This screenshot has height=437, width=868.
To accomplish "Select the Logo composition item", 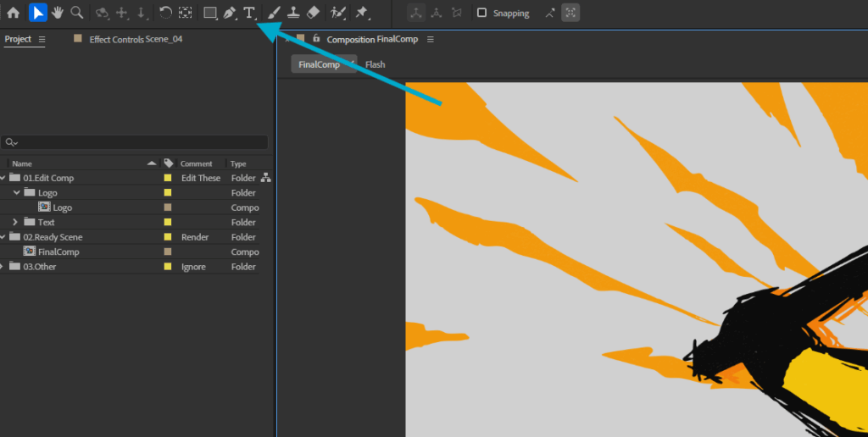I will [x=62, y=207].
